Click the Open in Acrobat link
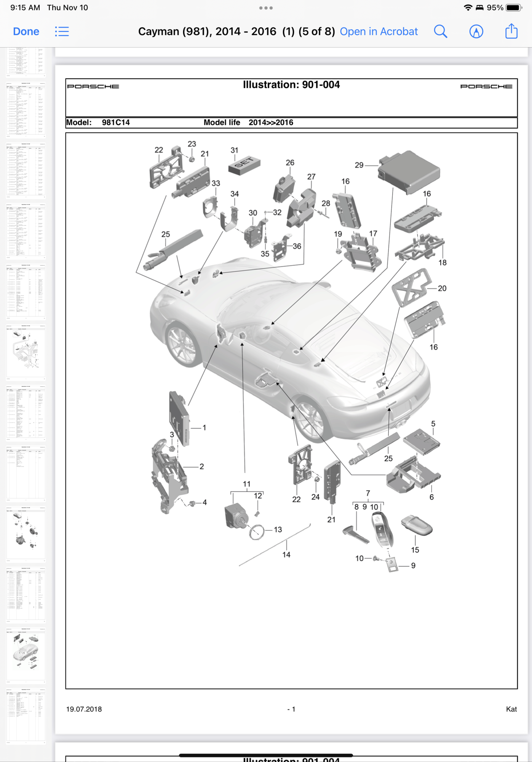Viewport: 532px width, 762px height. tap(379, 31)
